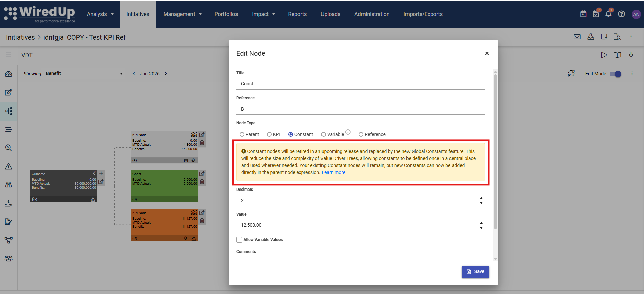Open the team people sidebar icon
644x294 pixels.
[9, 259]
